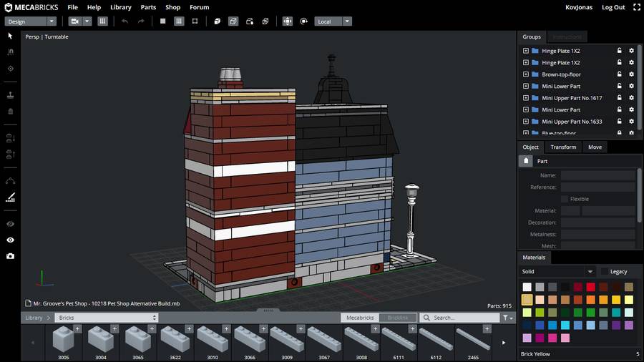Open the library filter funnel dropdown
The width and height of the screenshot is (644, 362).
point(507,318)
